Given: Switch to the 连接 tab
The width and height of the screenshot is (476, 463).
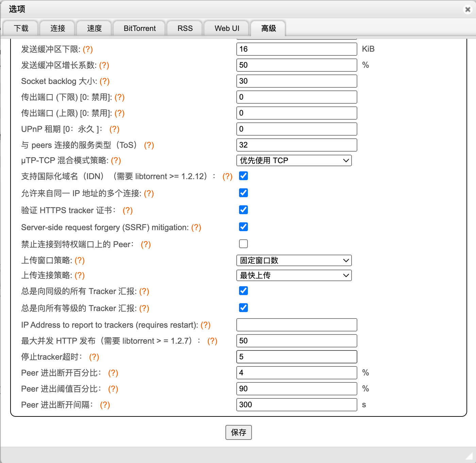Looking at the screenshot, I should [57, 28].
